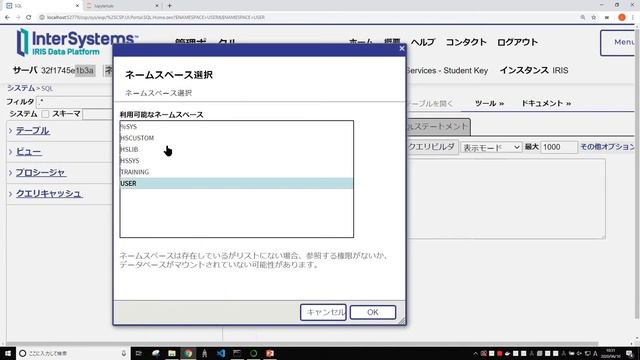Select the HSCUSTOM namespace
The height and width of the screenshot is (360, 640).
pyautogui.click(x=236, y=138)
